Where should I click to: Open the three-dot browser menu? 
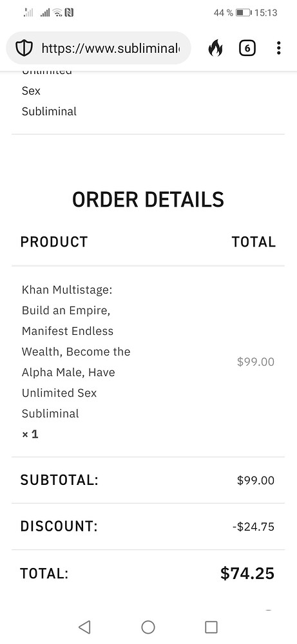click(x=278, y=48)
